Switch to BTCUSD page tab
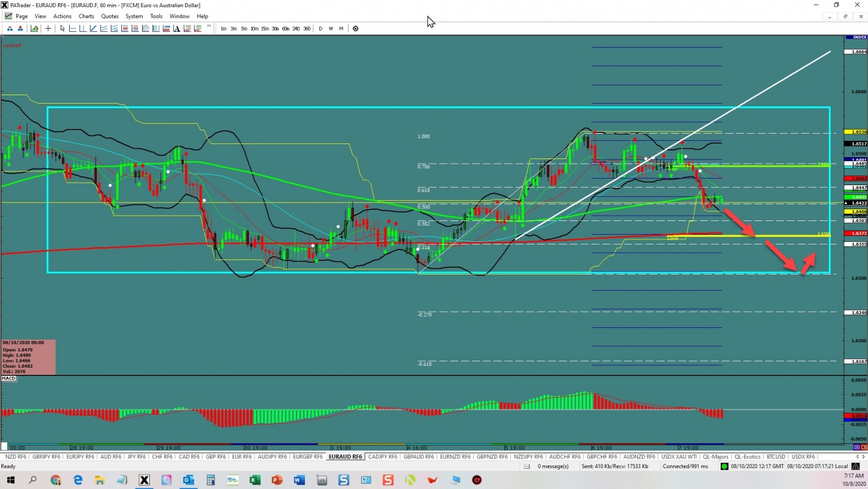Viewport: 868px width, 489px height. point(775,457)
